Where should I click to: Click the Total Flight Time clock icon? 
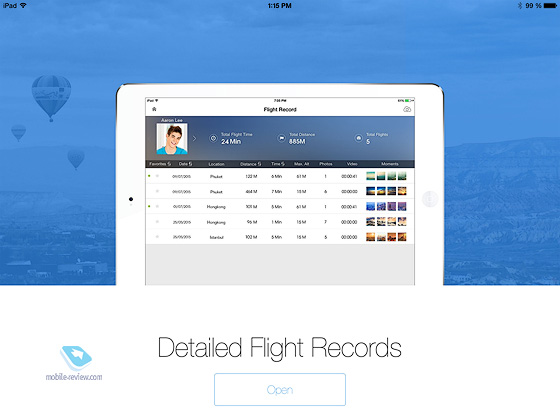click(213, 138)
